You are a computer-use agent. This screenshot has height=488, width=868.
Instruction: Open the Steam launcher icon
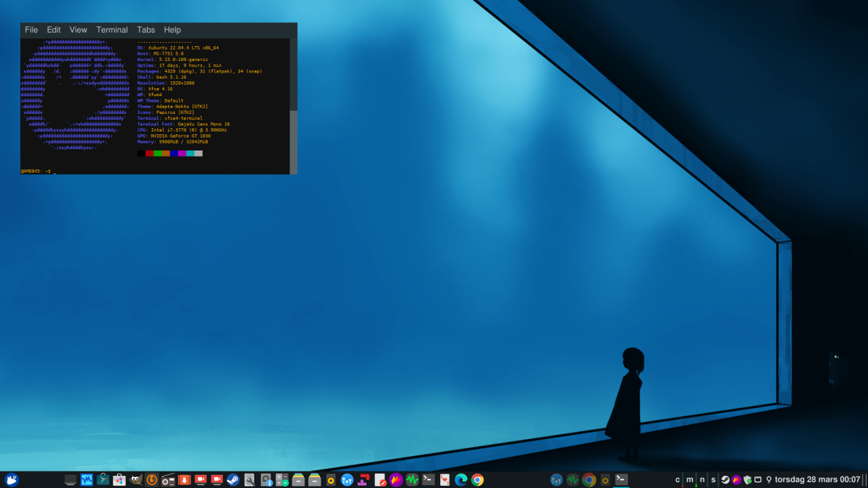[233, 480]
